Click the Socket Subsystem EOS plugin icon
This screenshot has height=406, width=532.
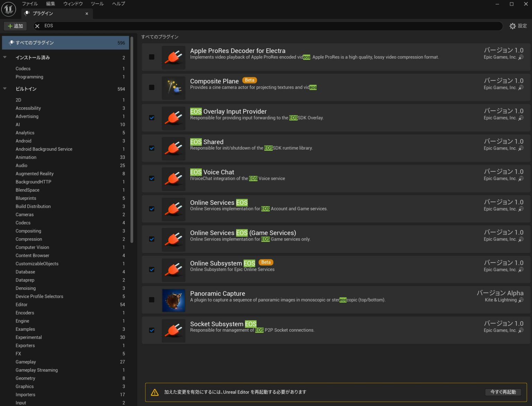click(x=174, y=330)
